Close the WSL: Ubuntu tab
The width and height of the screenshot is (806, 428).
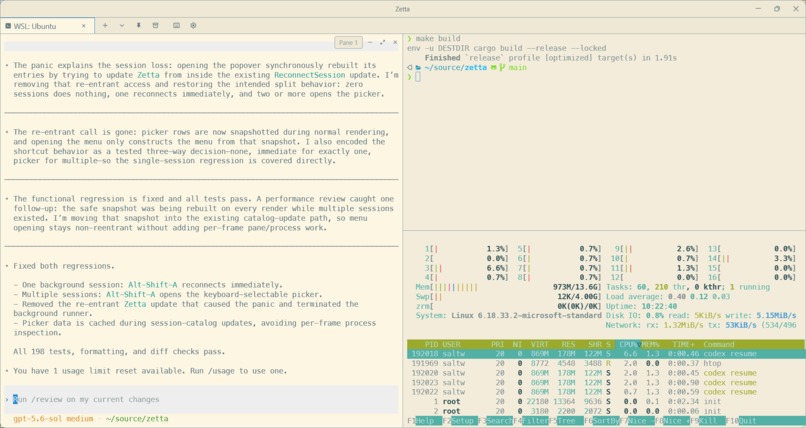[x=84, y=26]
